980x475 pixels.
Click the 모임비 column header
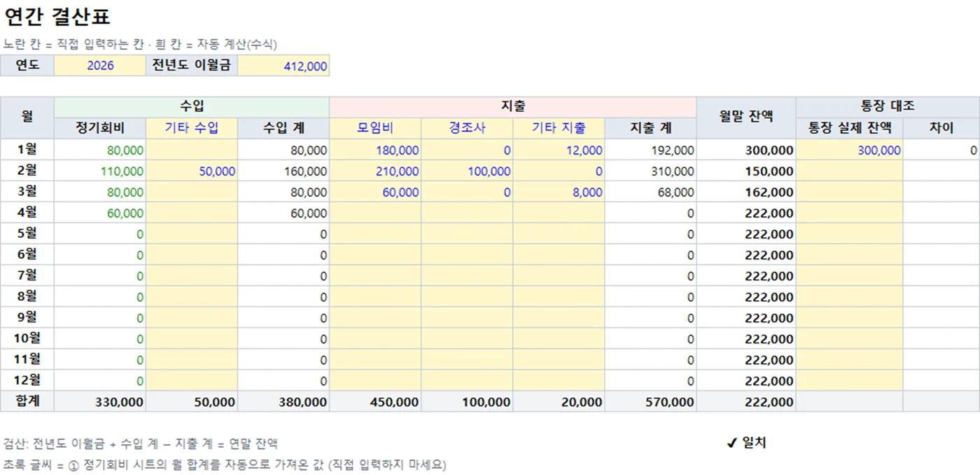point(375,128)
